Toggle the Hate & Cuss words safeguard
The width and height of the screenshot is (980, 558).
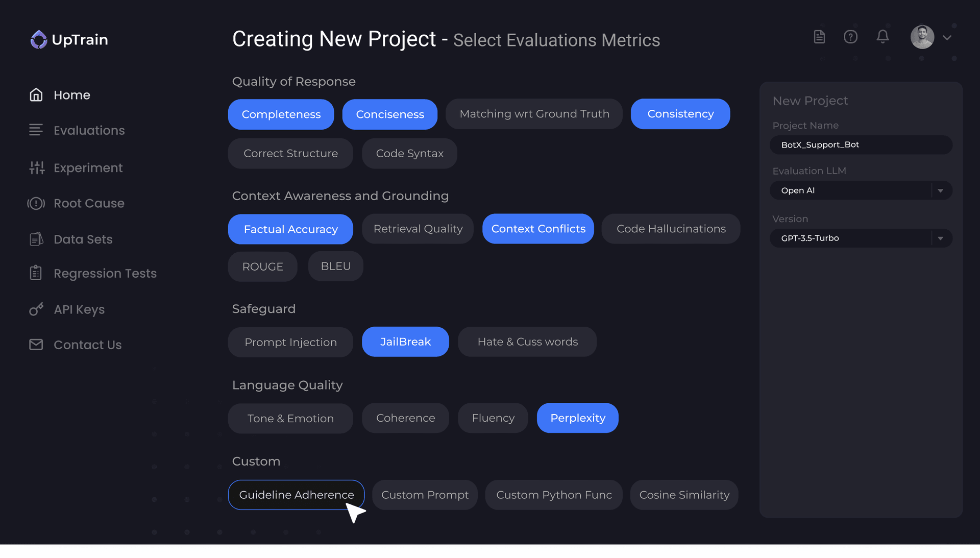point(527,342)
